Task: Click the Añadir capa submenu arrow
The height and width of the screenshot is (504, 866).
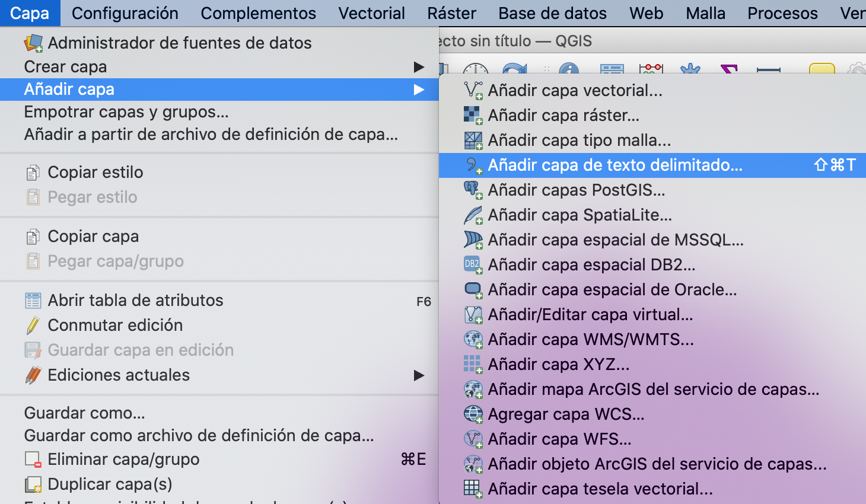Action: [419, 90]
